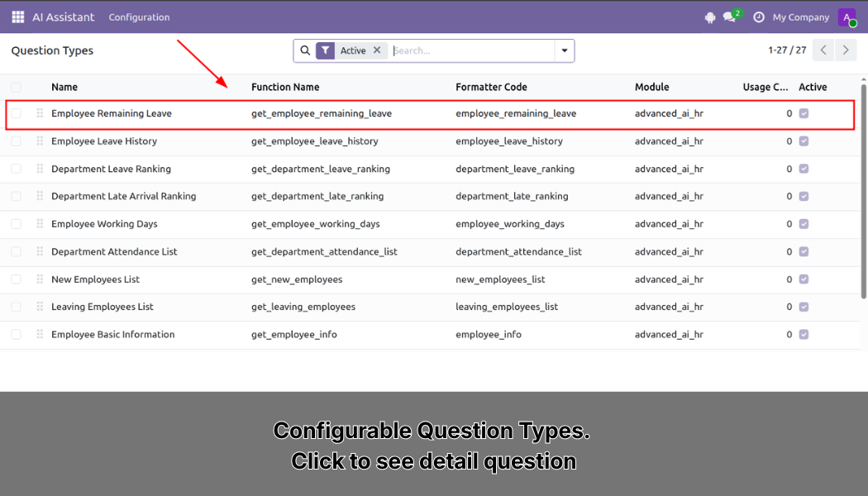Select the Department Leave Ranking row checkbox
Screen dimensions: 868x496
pyautogui.click(x=16, y=169)
